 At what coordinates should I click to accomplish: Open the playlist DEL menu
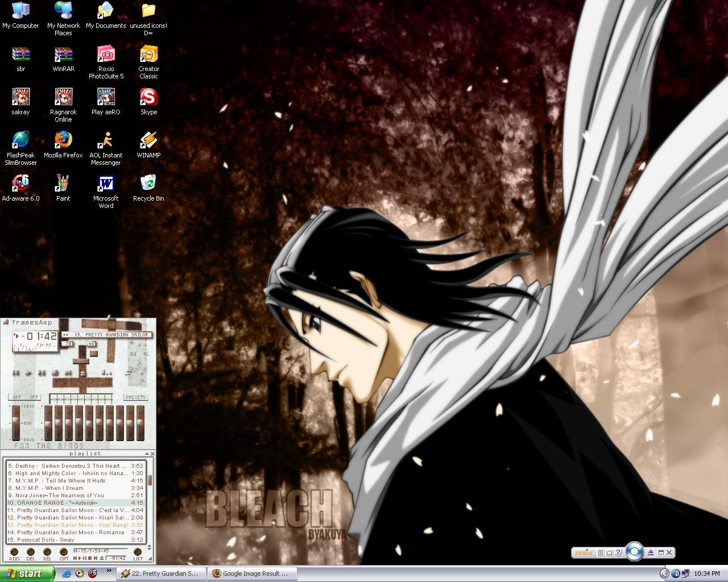click(x=31, y=555)
